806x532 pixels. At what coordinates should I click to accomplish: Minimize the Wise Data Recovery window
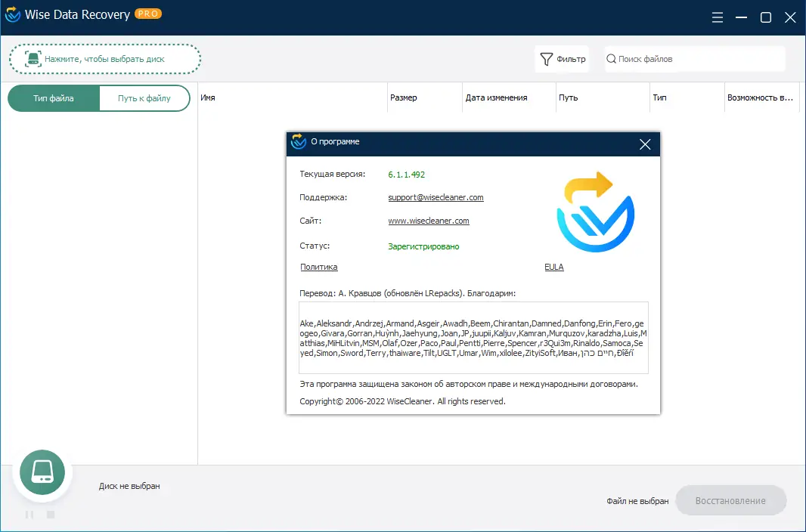click(741, 17)
